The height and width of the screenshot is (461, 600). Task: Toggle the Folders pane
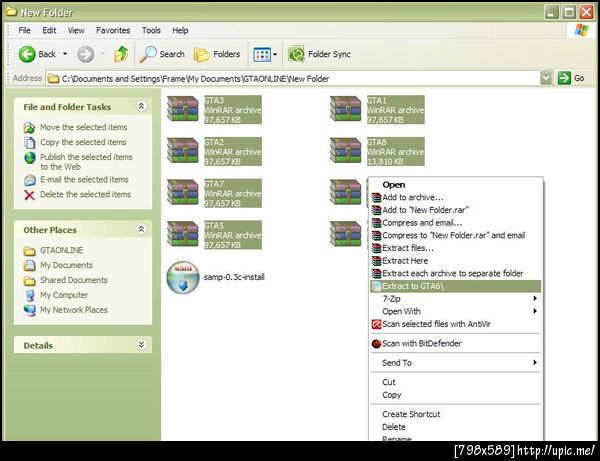click(x=217, y=54)
